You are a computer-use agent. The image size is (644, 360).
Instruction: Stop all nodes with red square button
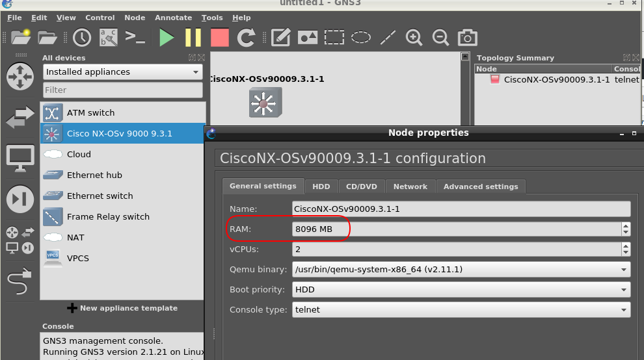pos(220,37)
